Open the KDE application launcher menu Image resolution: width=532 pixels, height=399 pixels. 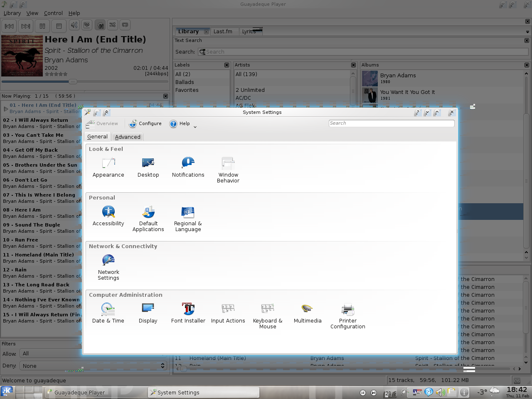tap(7, 392)
